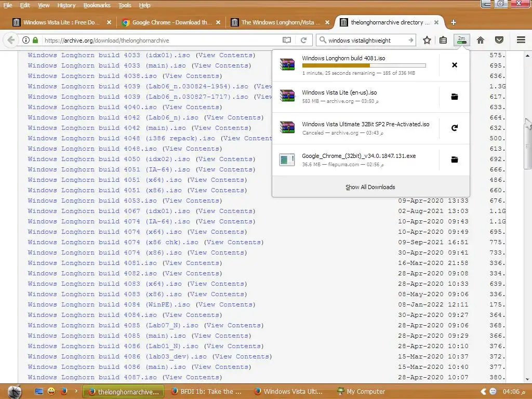The image size is (532, 399).
Task: Submit search with the arrow button
Action: click(x=410, y=40)
